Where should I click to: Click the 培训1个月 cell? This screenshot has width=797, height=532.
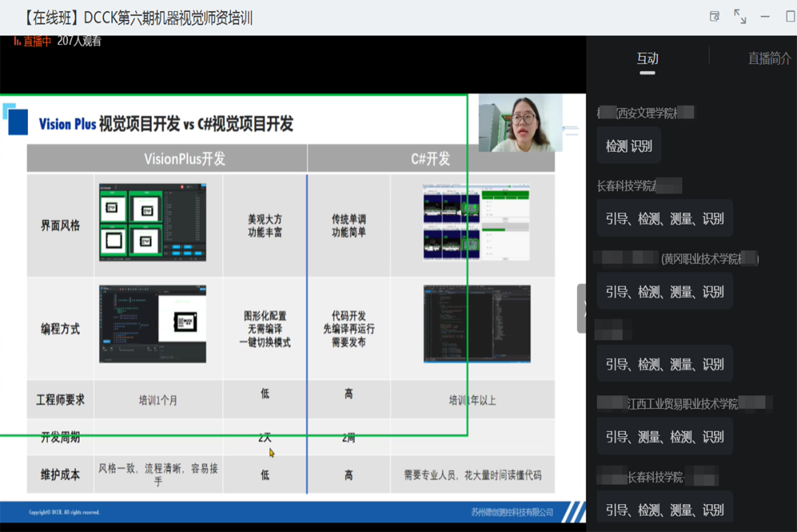point(158,401)
